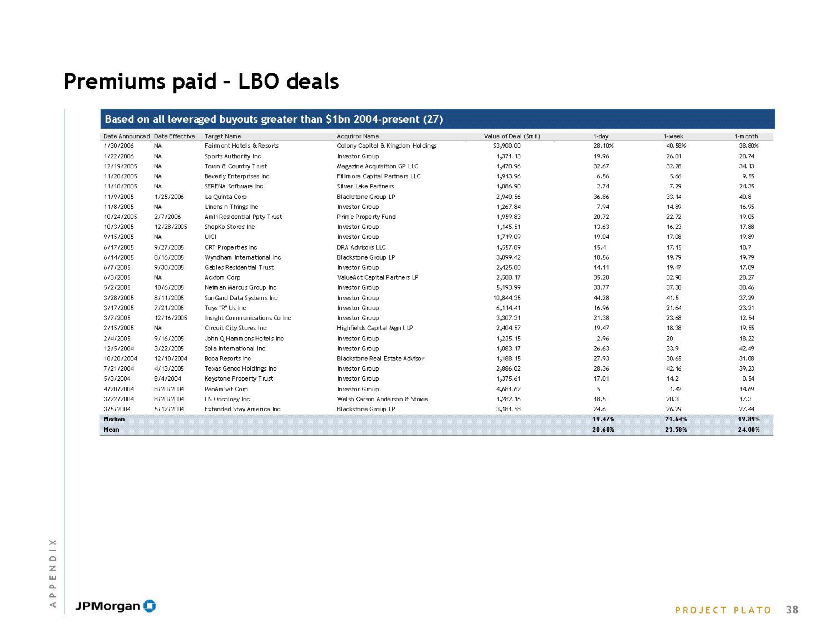834x644 pixels.
Task: Click 'DRA Advisors LLC' acquiror
Action: pyautogui.click(x=361, y=247)
